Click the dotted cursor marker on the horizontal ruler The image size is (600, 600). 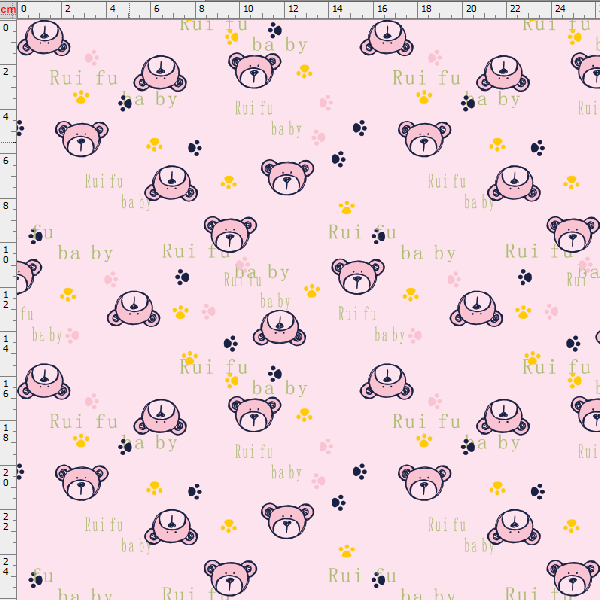[x=129, y=10]
